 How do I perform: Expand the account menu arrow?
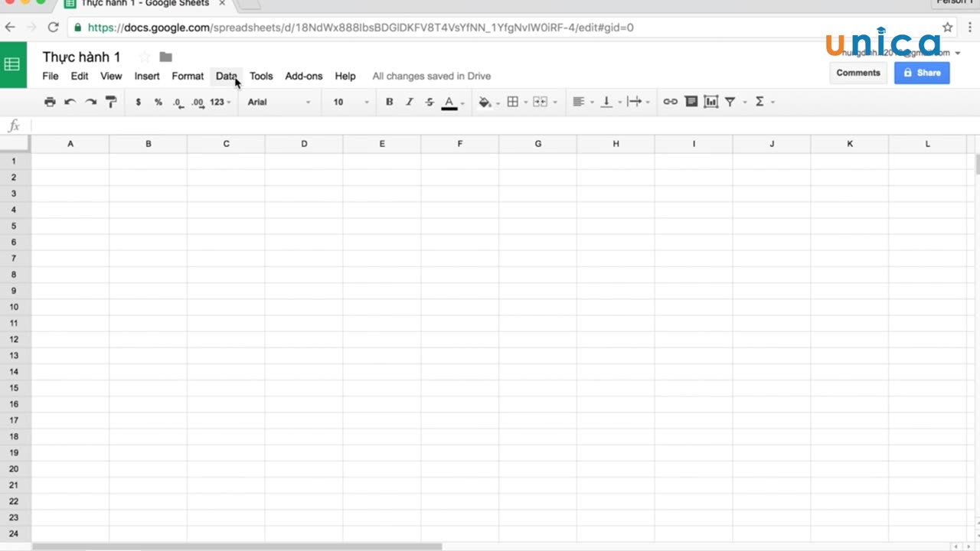pyautogui.click(x=958, y=53)
